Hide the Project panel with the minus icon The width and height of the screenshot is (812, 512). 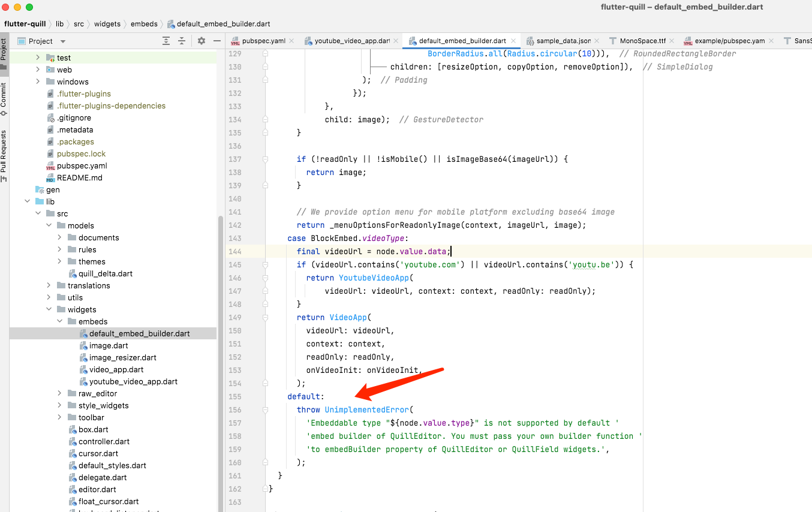point(216,41)
